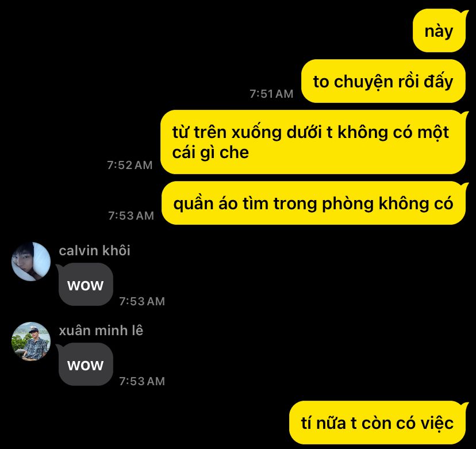The width and height of the screenshot is (476, 449).
Task: Tap the word 'phòng' in the clothes message
Action: (x=348, y=204)
